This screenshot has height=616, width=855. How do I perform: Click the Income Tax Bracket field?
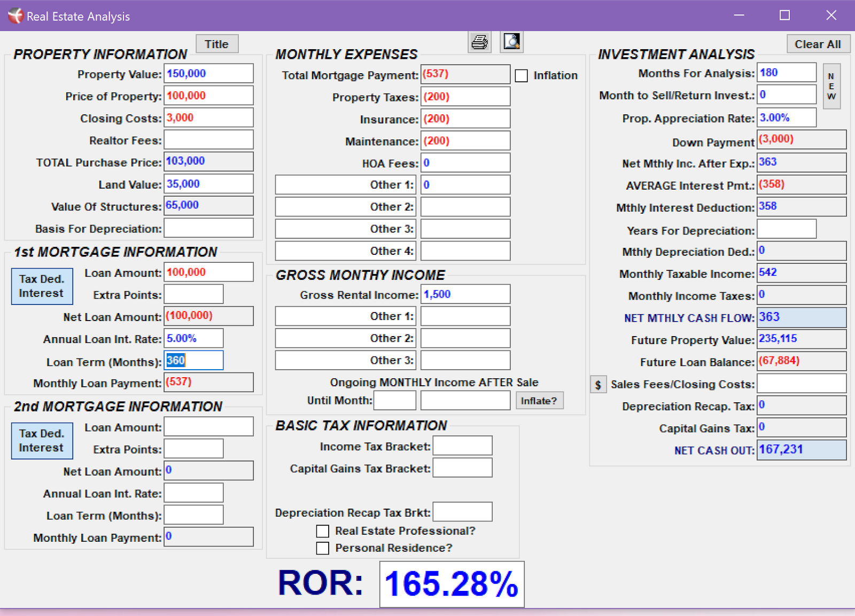coord(463,446)
